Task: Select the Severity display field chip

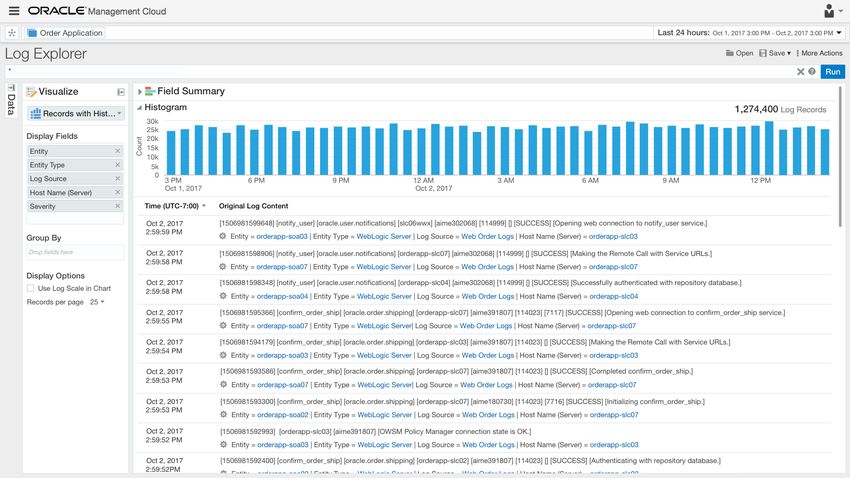Action: (75, 206)
